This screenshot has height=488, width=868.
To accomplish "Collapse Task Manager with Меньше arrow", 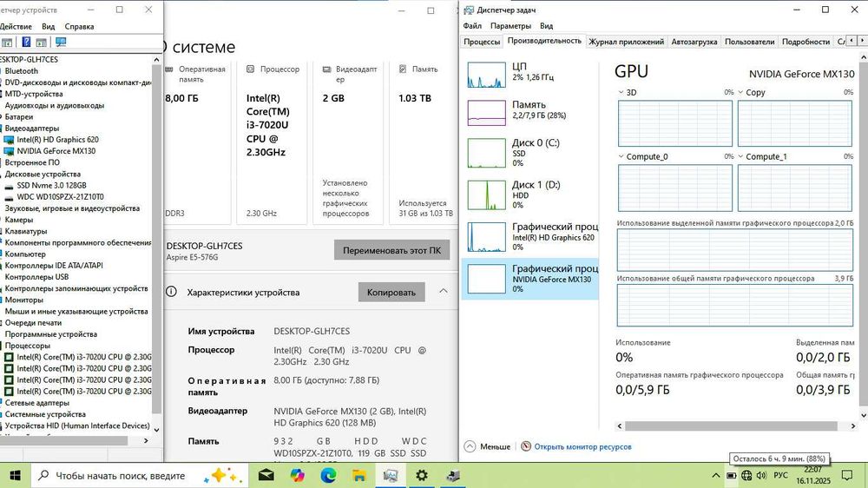I will click(x=470, y=446).
